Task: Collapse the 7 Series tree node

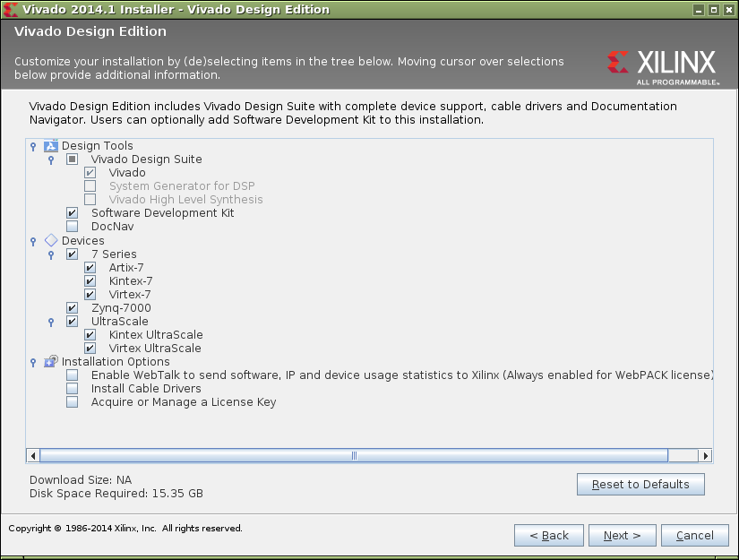Action: point(51,255)
